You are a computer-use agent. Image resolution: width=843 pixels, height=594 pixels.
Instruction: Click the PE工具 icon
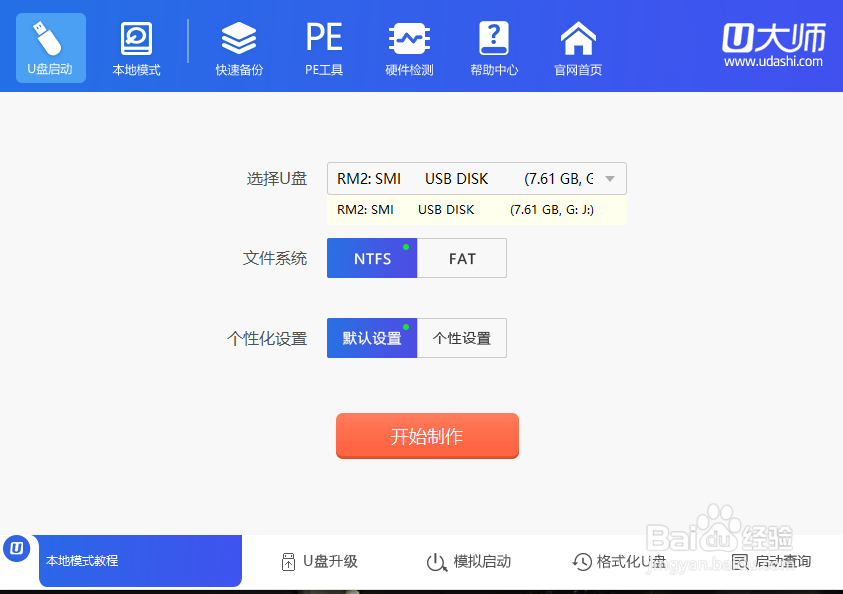[322, 47]
